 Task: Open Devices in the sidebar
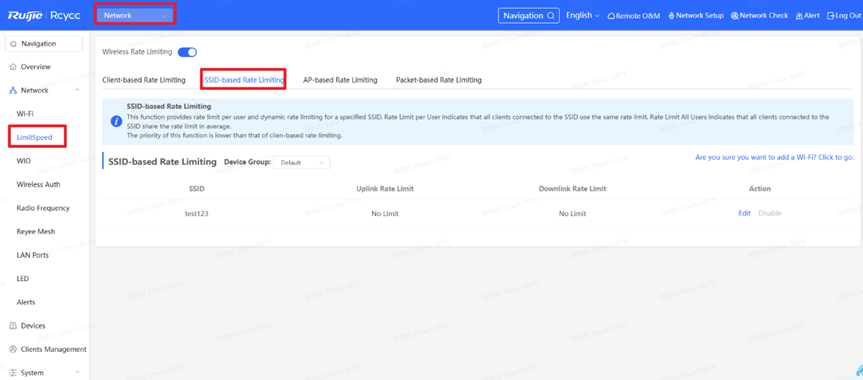(x=33, y=326)
